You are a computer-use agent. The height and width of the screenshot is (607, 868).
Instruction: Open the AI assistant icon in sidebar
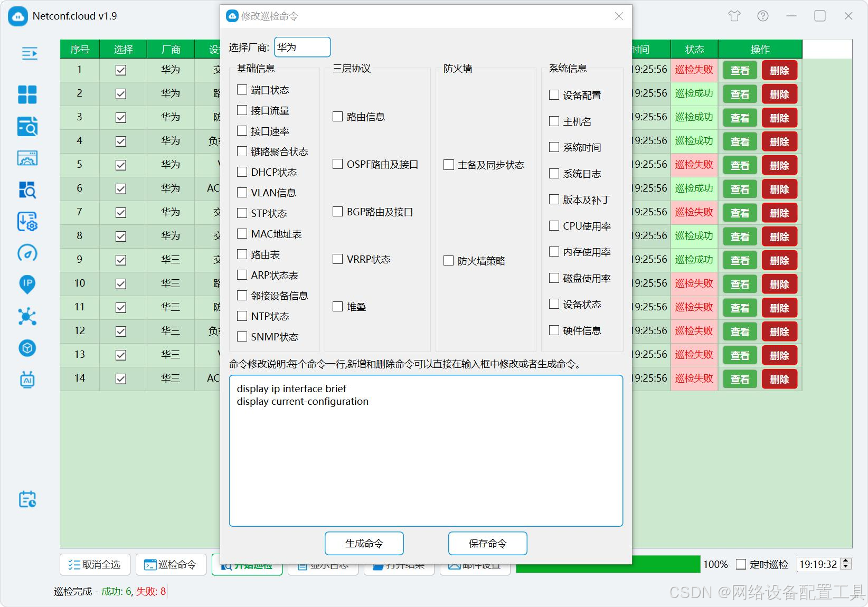(27, 380)
